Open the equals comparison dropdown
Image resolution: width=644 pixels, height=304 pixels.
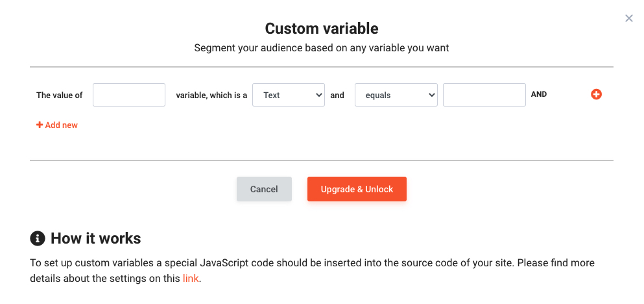click(x=396, y=95)
